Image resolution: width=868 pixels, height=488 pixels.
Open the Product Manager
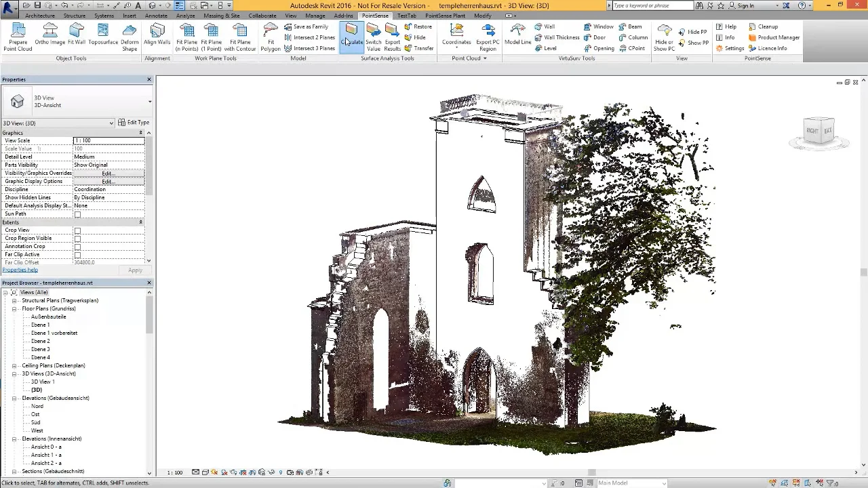(774, 37)
